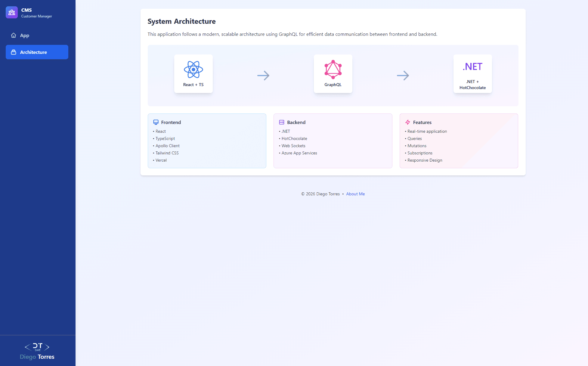Select the React + TS icon card
Image resolution: width=588 pixels, height=366 pixels.
tap(193, 74)
